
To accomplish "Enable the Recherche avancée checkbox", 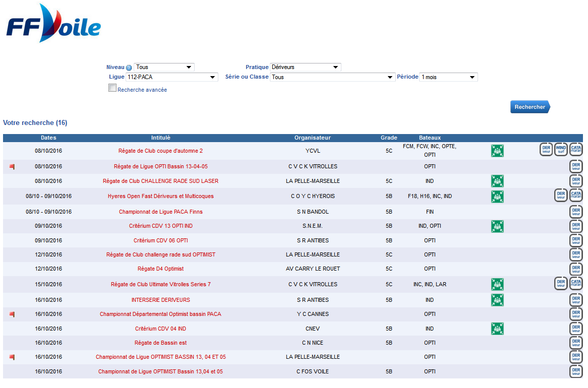I will click(112, 88).
